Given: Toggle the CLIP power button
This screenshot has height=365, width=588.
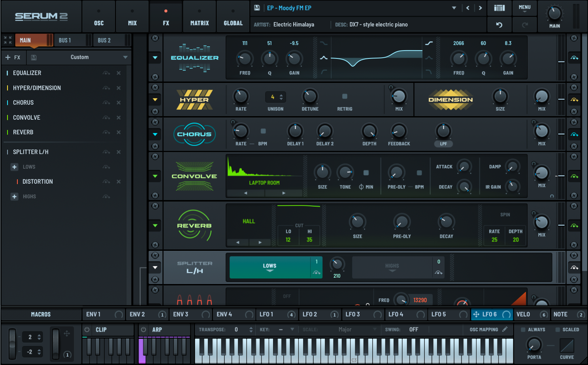Looking at the screenshot, I should point(87,329).
